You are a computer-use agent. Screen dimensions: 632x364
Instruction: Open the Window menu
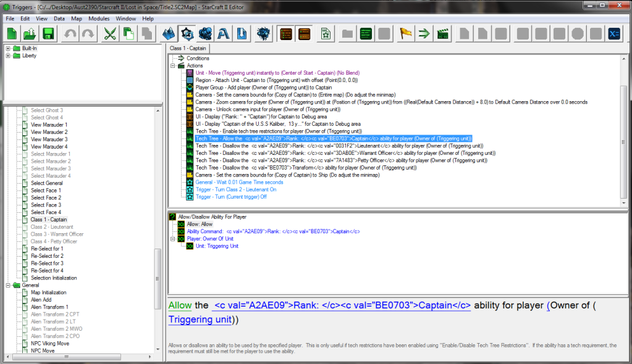[126, 19]
